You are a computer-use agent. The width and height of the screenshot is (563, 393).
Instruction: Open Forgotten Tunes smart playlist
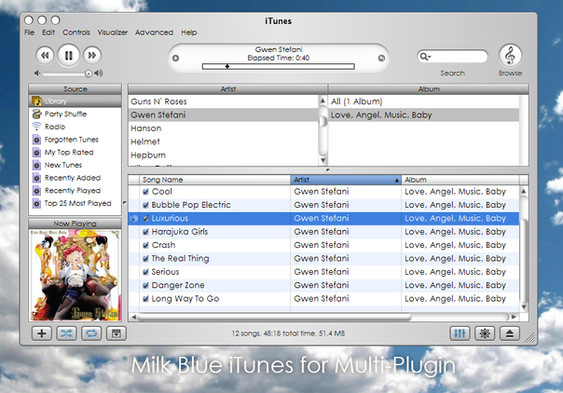click(x=75, y=140)
